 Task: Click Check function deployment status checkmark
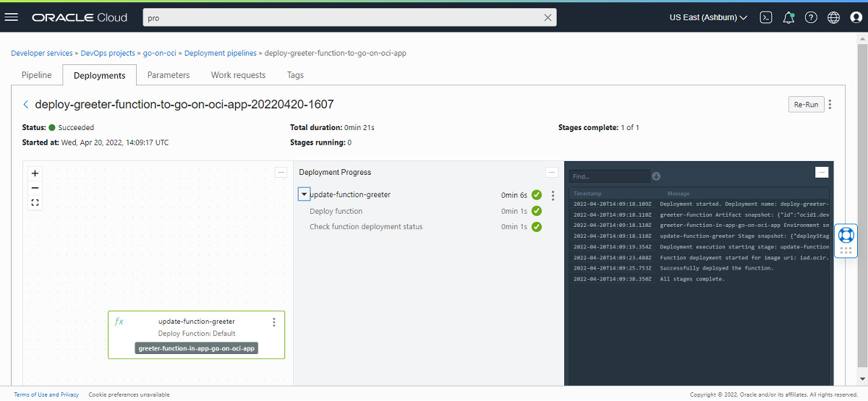coord(537,227)
